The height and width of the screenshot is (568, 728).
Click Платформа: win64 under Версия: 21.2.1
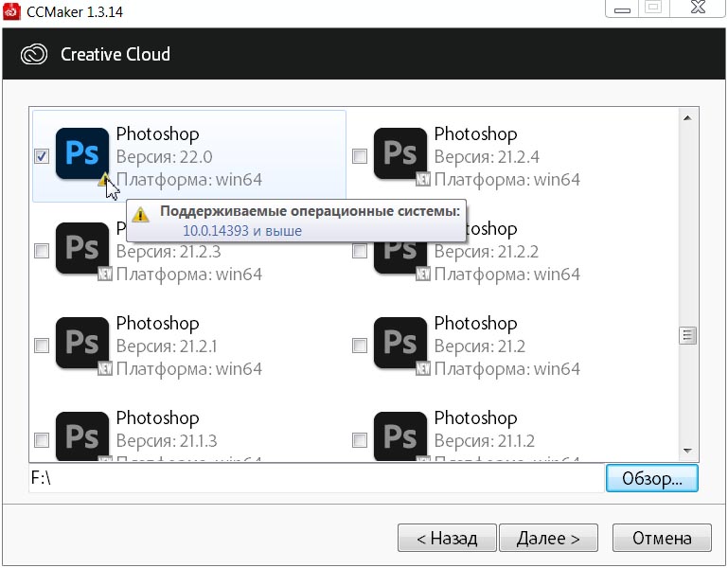tap(189, 369)
